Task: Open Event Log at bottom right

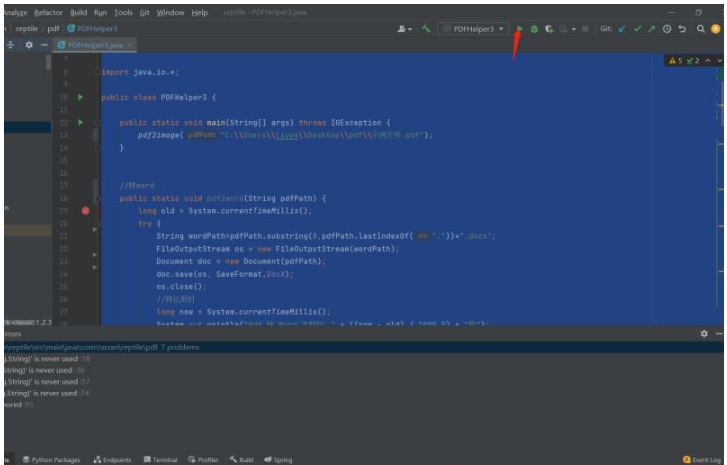Action: (x=702, y=459)
